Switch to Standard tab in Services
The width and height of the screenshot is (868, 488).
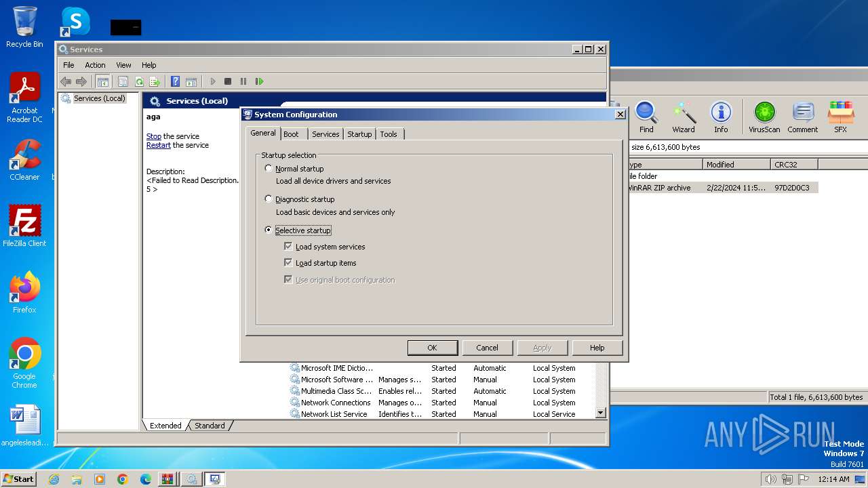point(210,426)
